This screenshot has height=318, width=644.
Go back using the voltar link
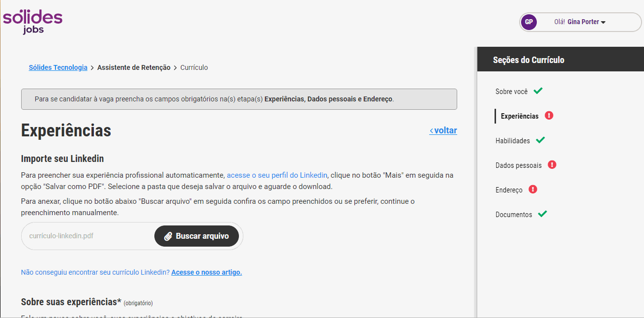(443, 130)
